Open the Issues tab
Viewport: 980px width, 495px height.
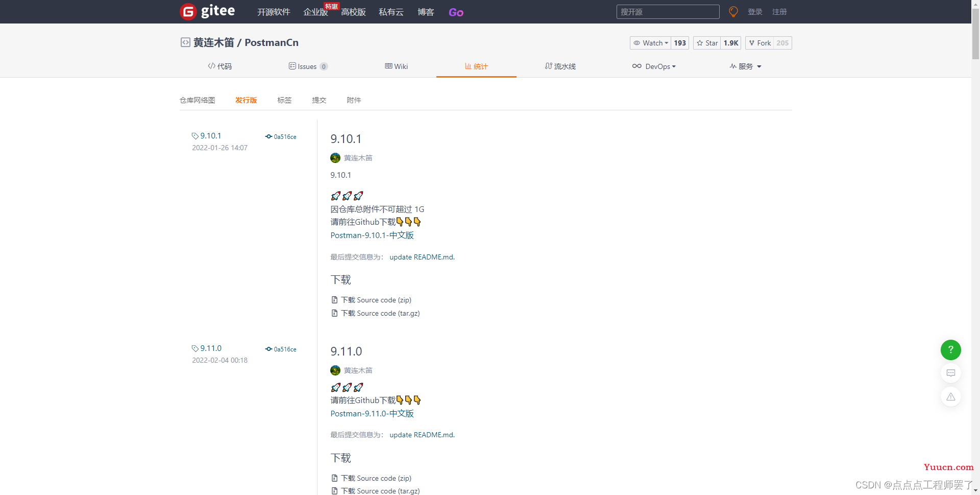(x=308, y=66)
